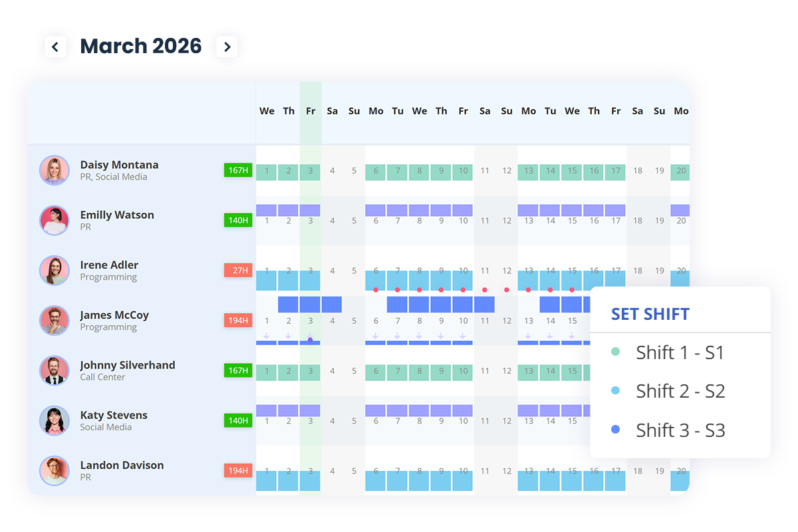Click the highlighted Fr column header
Screen dimensions: 798x532
[311, 111]
